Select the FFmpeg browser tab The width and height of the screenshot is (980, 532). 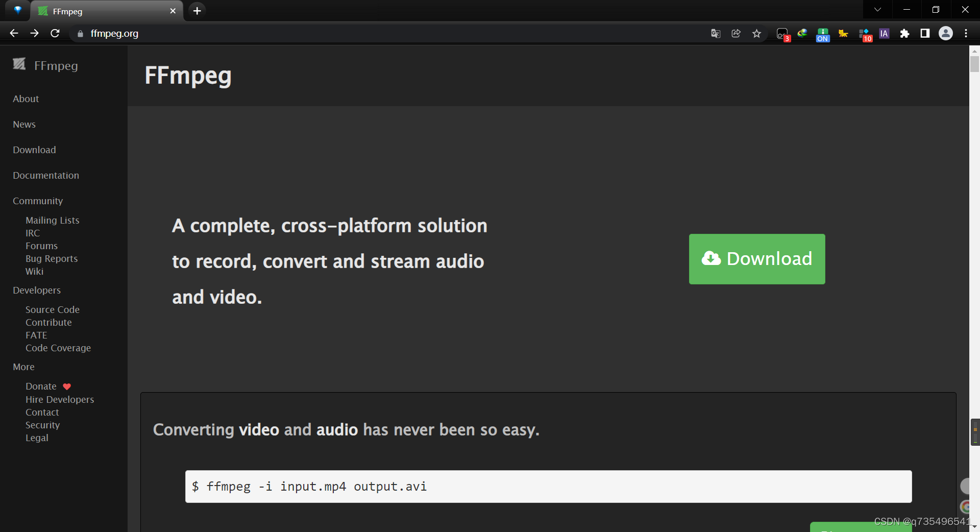106,11
